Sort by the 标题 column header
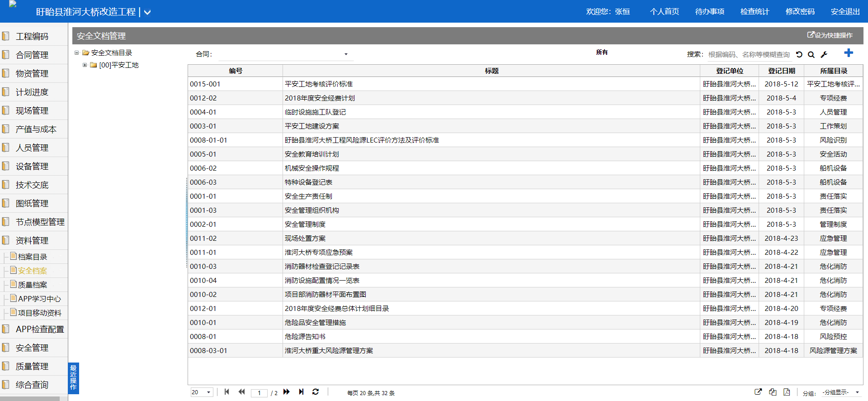 (x=491, y=71)
